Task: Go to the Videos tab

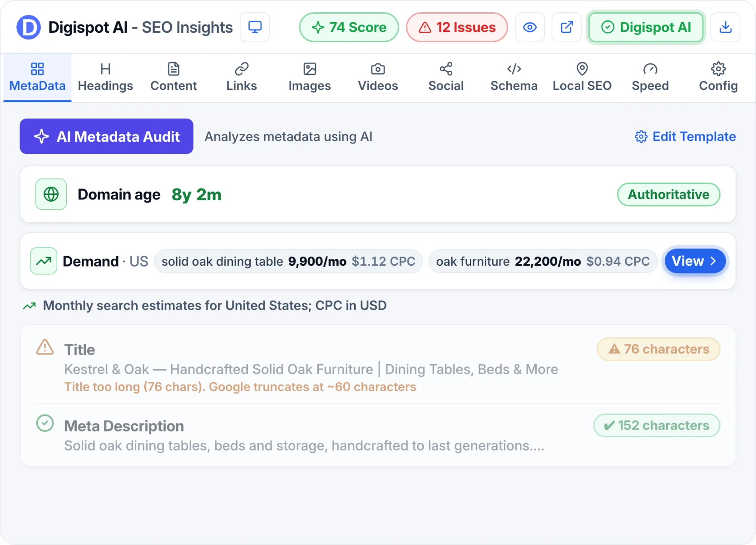Action: pos(378,78)
